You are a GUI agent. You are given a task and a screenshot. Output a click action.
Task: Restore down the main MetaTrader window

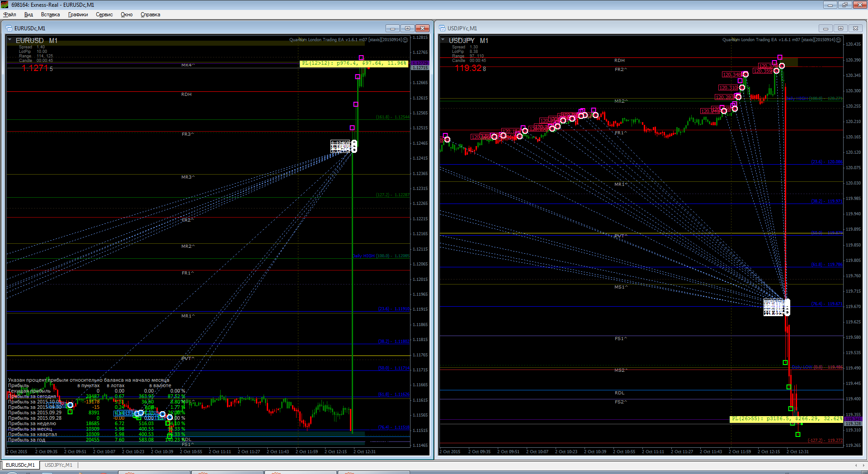[844, 5]
